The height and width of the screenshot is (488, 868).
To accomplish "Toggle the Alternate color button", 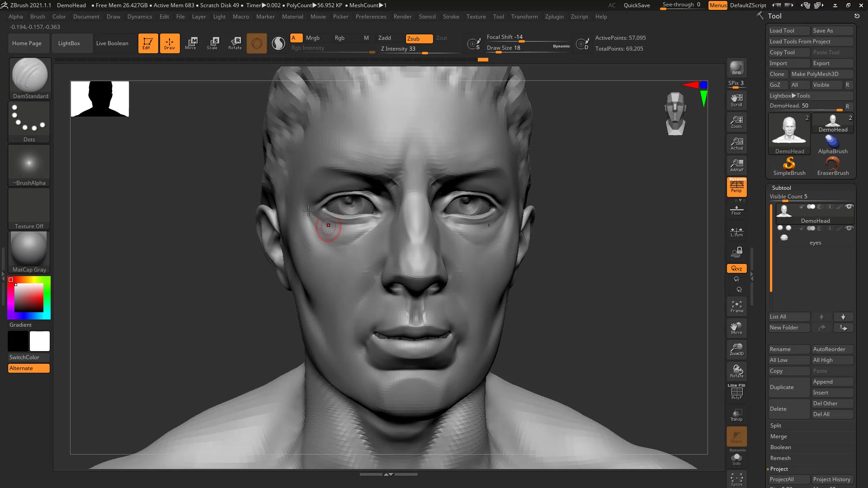I will click(29, 368).
